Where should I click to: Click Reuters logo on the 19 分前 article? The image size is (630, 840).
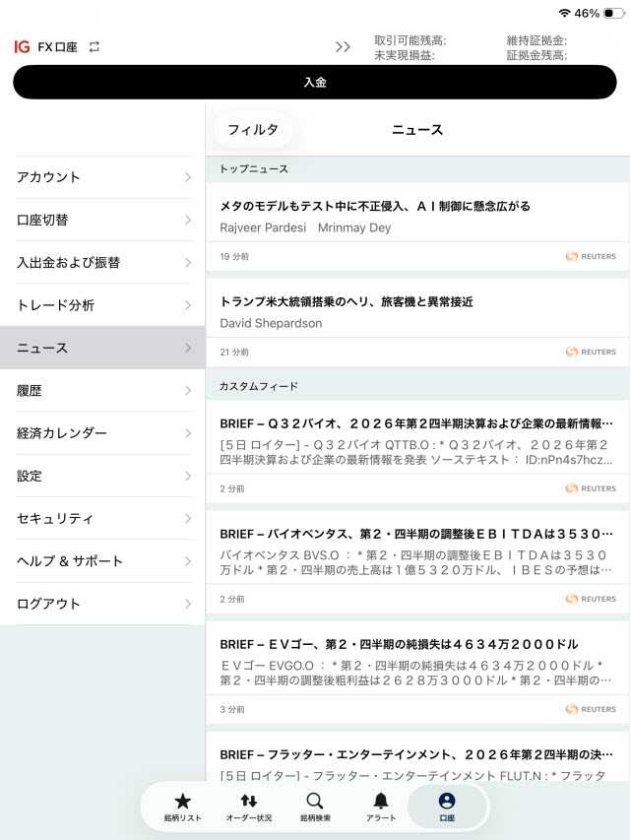(591, 257)
